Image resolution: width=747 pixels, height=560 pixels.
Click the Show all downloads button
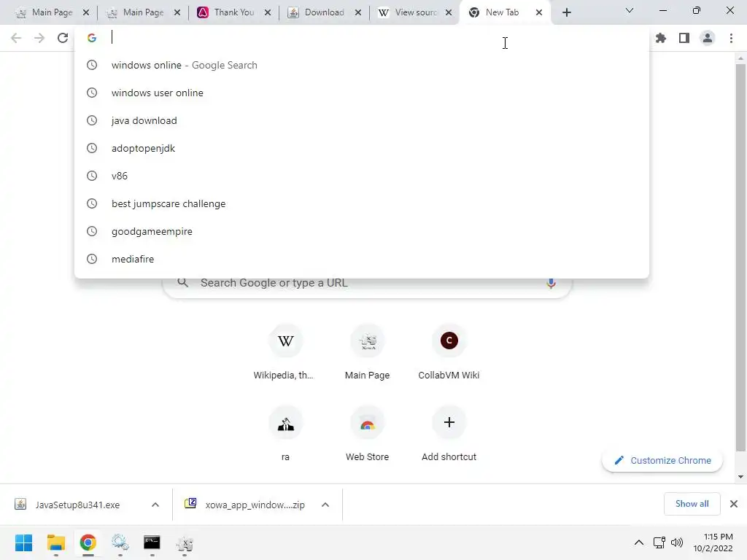pos(692,504)
